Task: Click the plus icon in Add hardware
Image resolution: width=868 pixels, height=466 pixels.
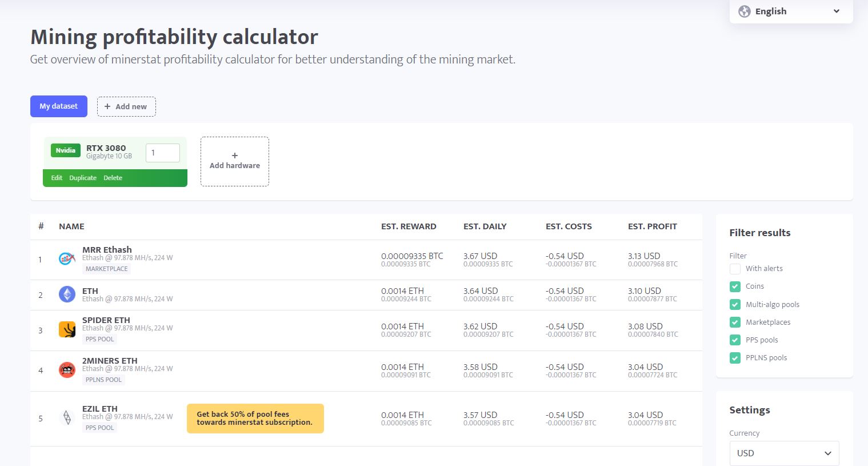Action: click(x=234, y=156)
